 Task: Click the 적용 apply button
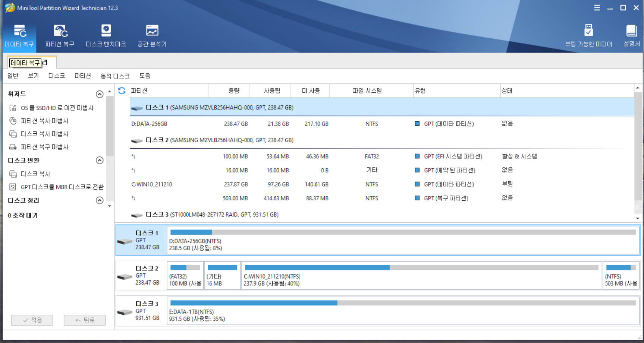click(32, 320)
